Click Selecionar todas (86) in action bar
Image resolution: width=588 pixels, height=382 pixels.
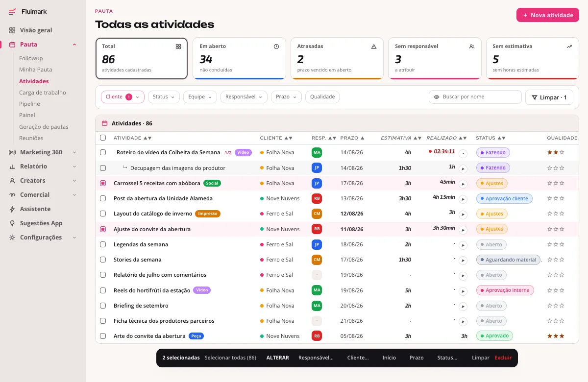tap(230, 358)
